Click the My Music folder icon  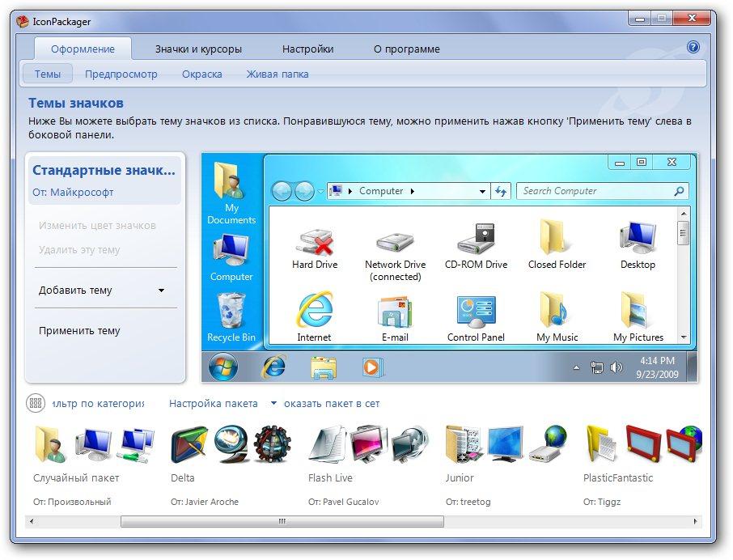pos(557,312)
